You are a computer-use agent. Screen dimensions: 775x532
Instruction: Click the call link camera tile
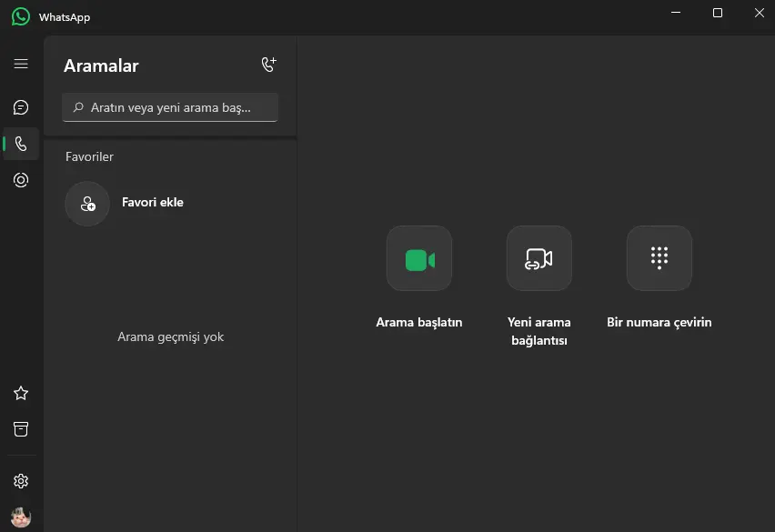coord(539,258)
